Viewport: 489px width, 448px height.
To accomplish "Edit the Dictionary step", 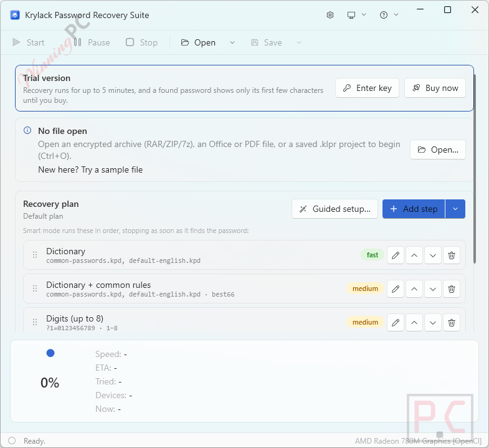I will tap(396, 255).
